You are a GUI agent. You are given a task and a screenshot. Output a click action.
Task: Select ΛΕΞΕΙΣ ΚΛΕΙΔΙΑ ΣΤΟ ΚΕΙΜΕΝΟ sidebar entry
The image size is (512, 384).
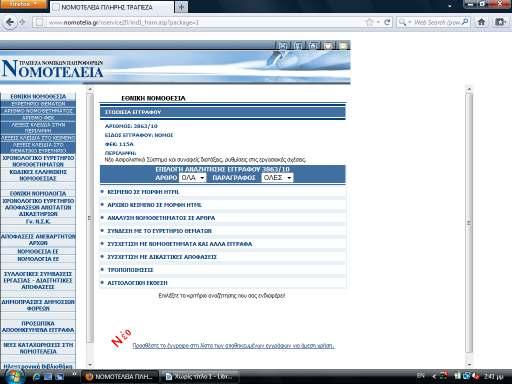38,138
